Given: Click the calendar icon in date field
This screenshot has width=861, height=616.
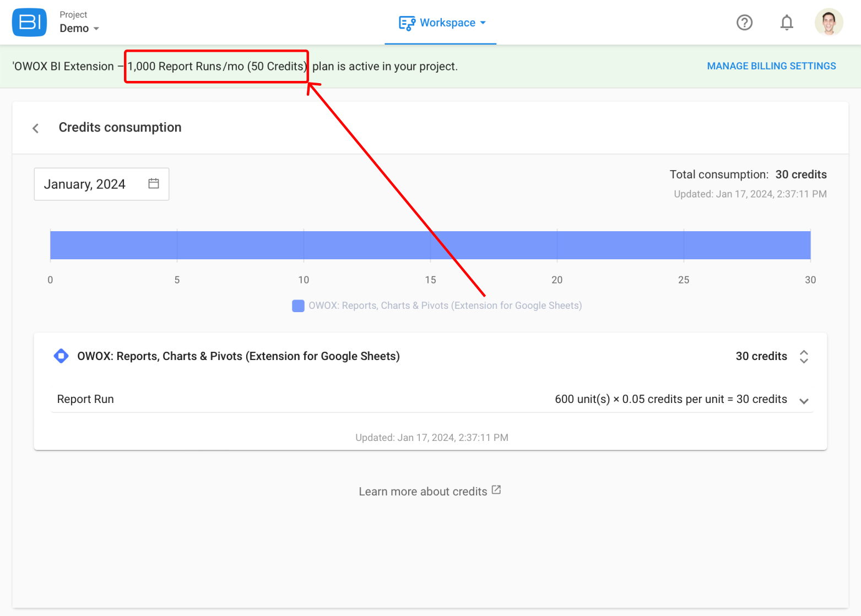Looking at the screenshot, I should coord(154,184).
